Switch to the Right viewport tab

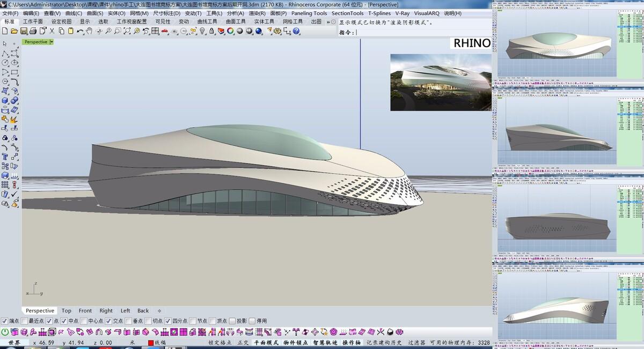(x=106, y=311)
